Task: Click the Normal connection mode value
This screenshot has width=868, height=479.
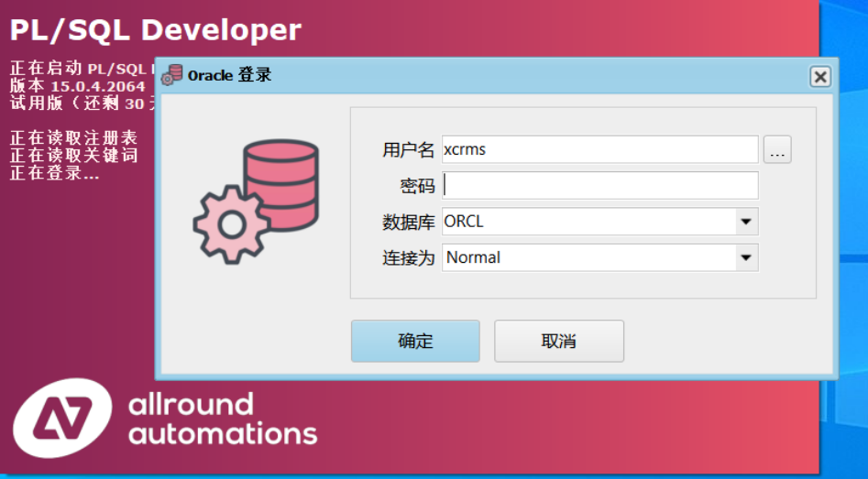Action: 473,257
